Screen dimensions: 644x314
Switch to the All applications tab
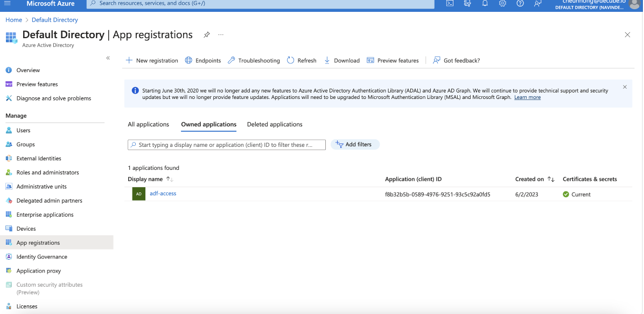(x=149, y=124)
